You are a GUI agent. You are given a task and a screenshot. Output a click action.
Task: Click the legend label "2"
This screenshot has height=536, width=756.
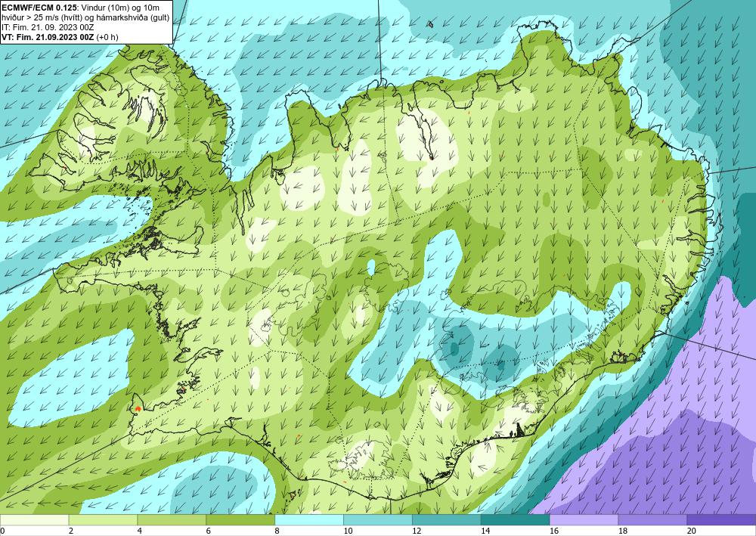71,531
